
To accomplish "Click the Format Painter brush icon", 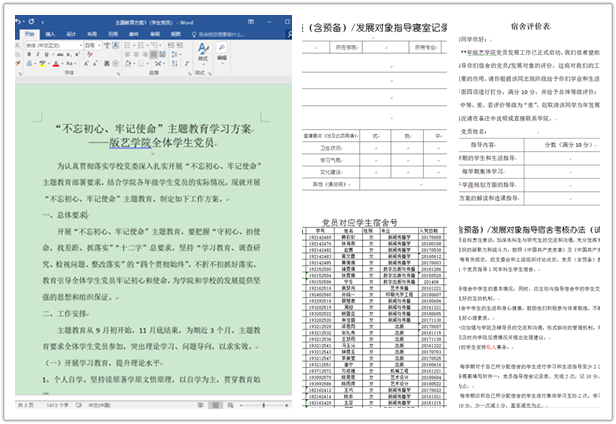I will click(18, 63).
